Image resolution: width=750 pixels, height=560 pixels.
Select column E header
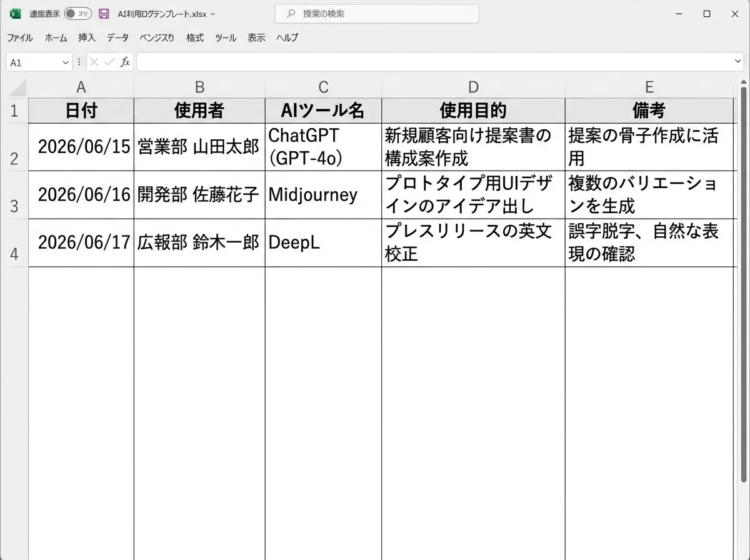coord(650,87)
